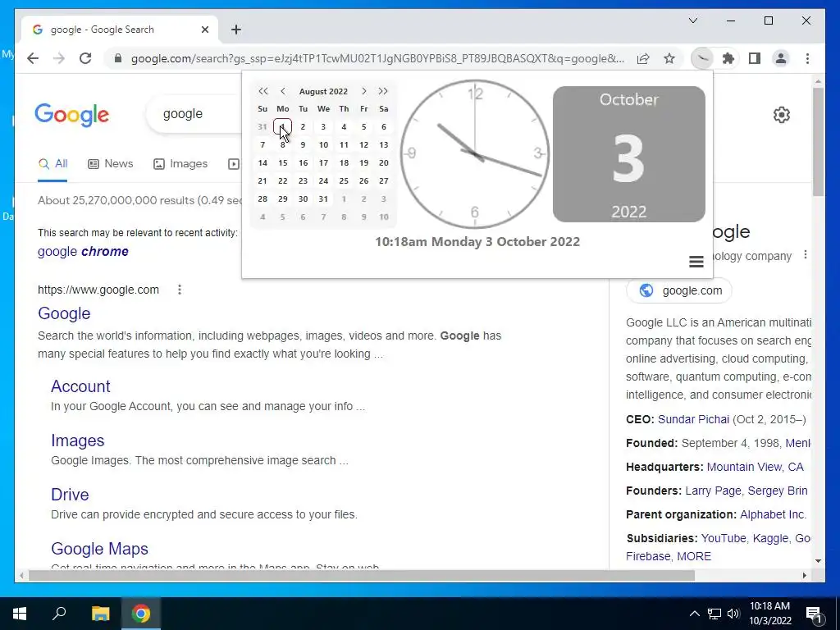Screen dimensions: 840x630
Task: Open Windows taskbar search
Action: point(59,614)
